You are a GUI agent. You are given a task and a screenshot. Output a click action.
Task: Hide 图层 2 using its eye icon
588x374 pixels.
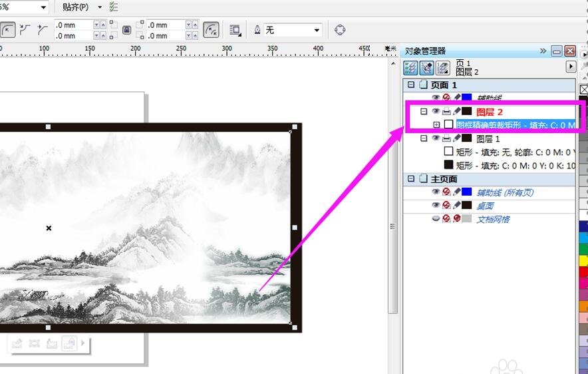coord(436,111)
